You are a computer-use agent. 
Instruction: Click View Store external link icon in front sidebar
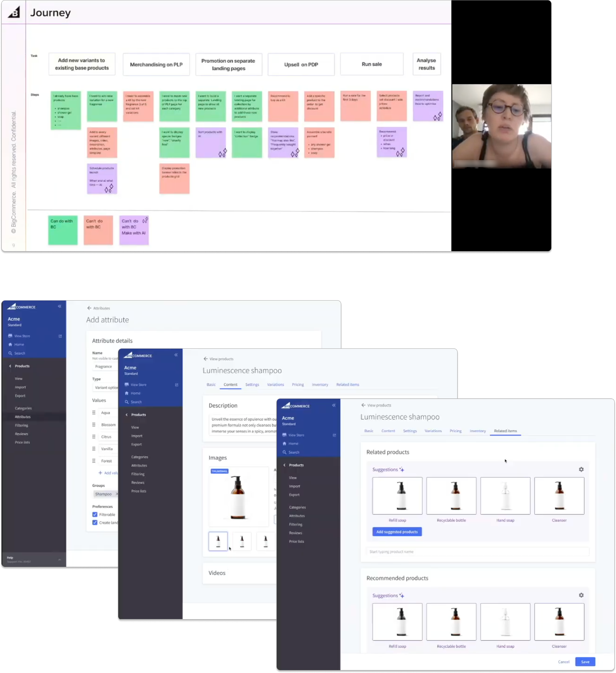(334, 435)
